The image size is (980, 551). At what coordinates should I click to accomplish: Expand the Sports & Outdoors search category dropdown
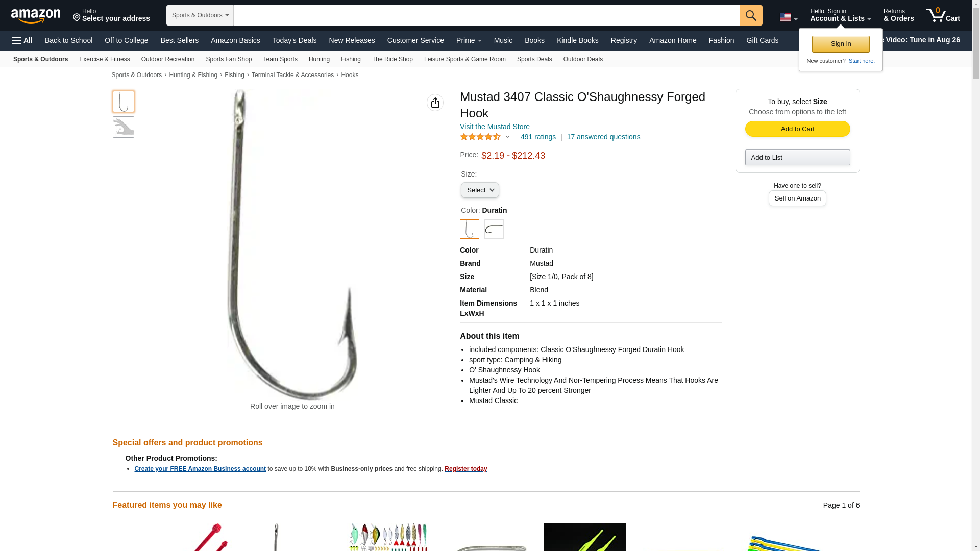coord(200,15)
